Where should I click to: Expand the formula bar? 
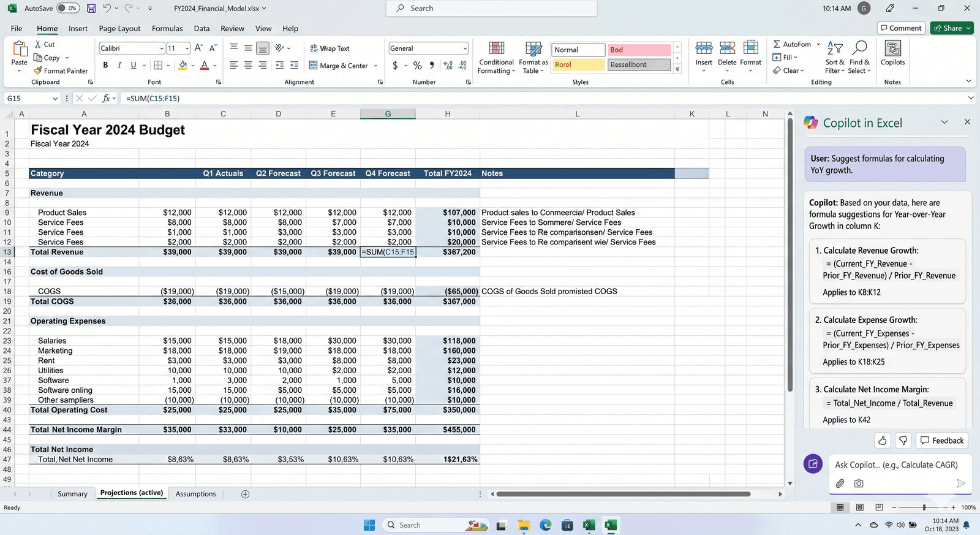pyautogui.click(x=971, y=98)
